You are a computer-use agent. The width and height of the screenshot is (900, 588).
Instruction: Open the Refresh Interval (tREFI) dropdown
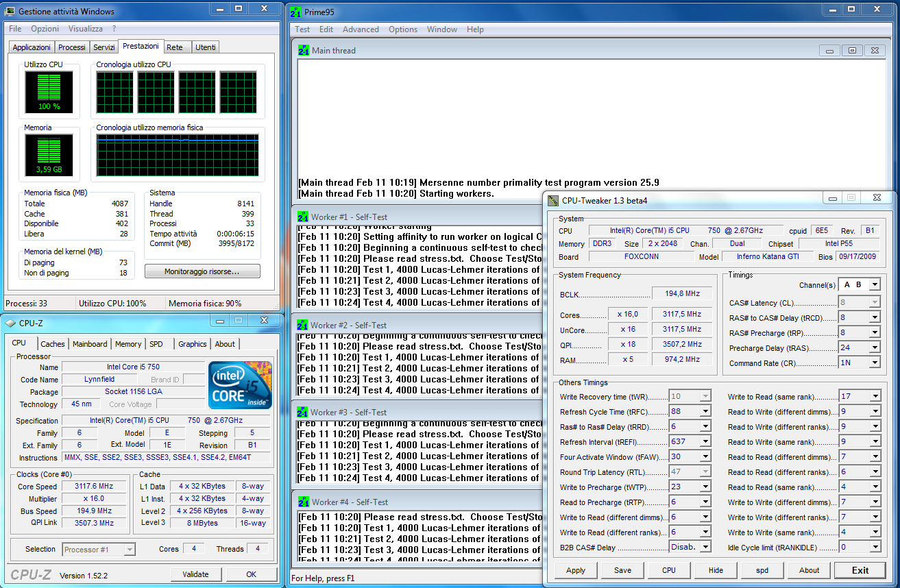click(x=705, y=441)
